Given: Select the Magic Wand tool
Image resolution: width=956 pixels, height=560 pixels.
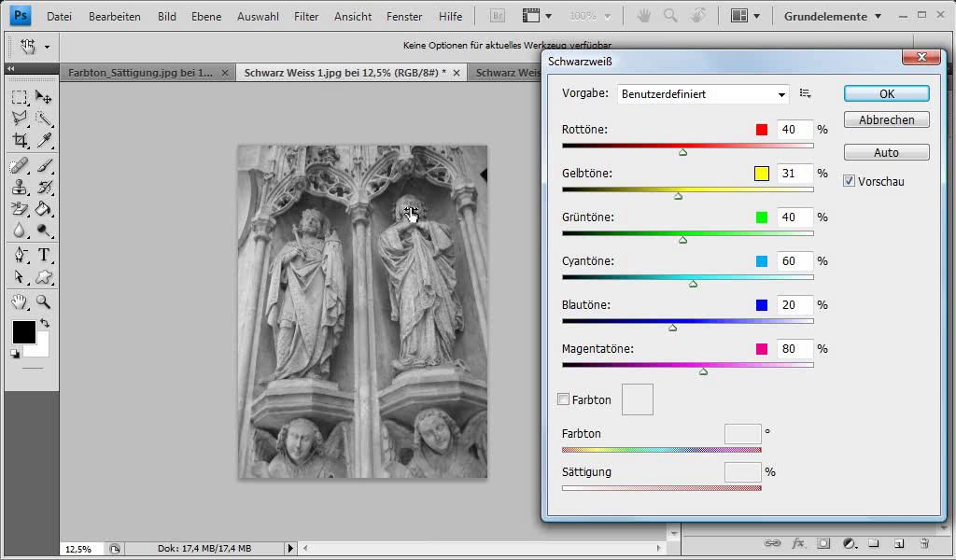Looking at the screenshot, I should 43,119.
